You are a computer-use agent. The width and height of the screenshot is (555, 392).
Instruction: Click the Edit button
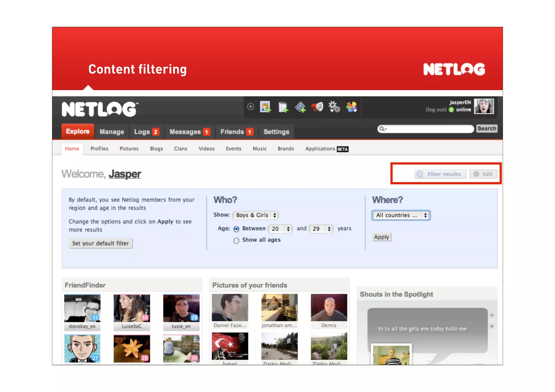pyautogui.click(x=483, y=174)
